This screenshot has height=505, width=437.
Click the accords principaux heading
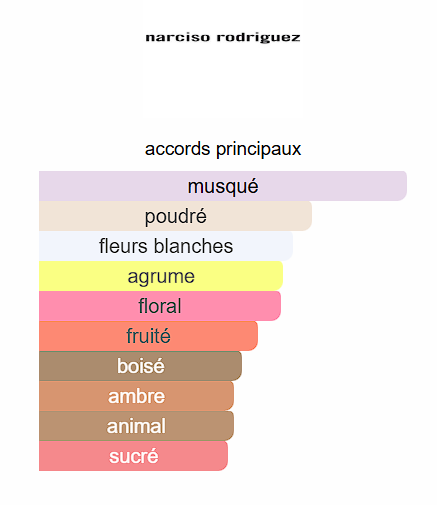point(223,149)
